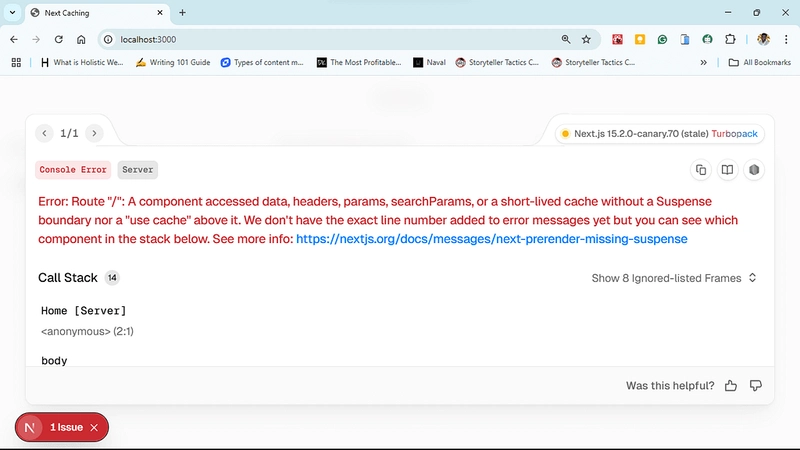This screenshot has width=800, height=450.
Task: Click the yellow extension icon in toolbar
Action: pos(640,39)
